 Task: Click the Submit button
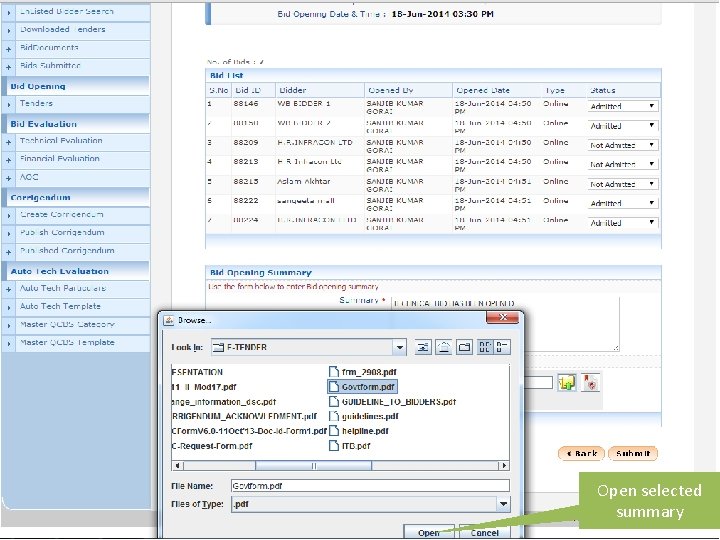point(633,454)
